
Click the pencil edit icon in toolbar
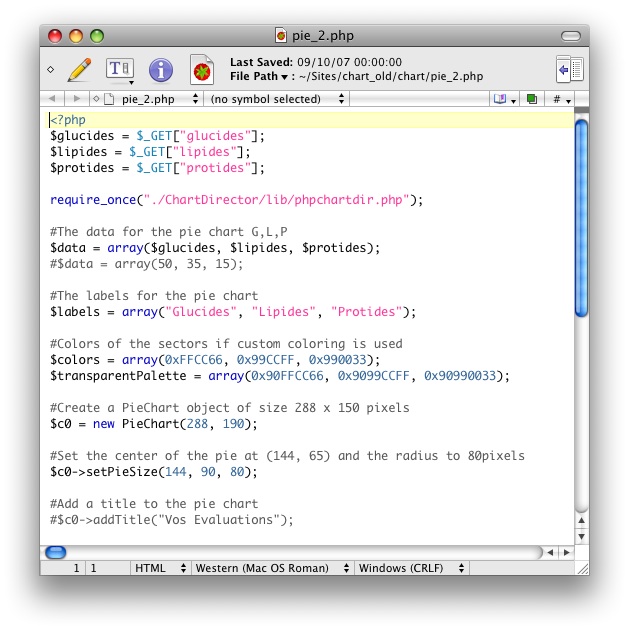point(79,70)
